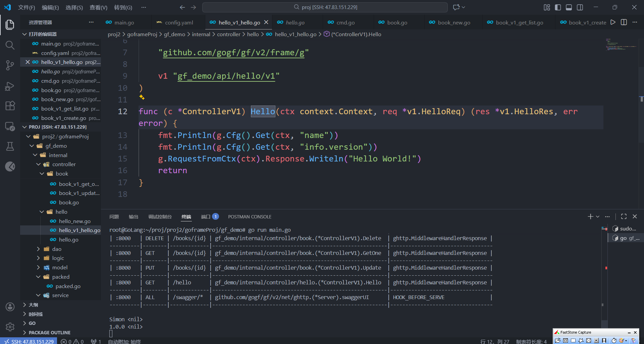Split the editor to the right

[624, 22]
